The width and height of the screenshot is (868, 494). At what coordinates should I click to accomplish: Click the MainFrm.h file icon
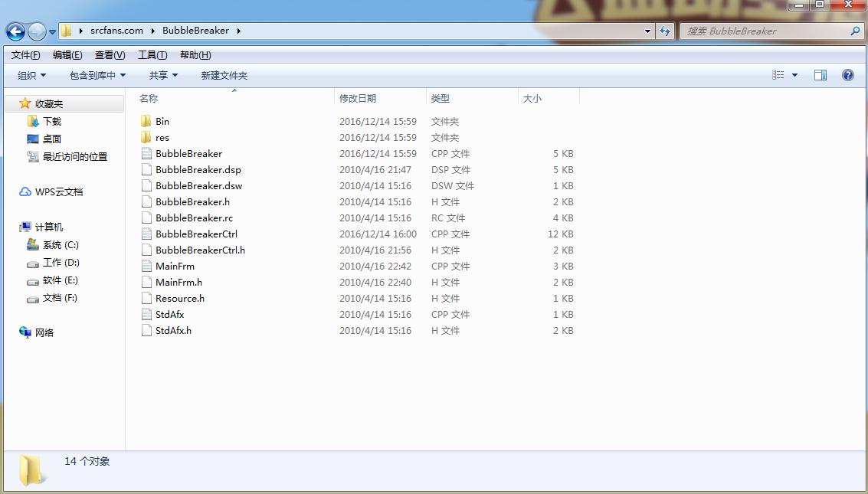[146, 282]
